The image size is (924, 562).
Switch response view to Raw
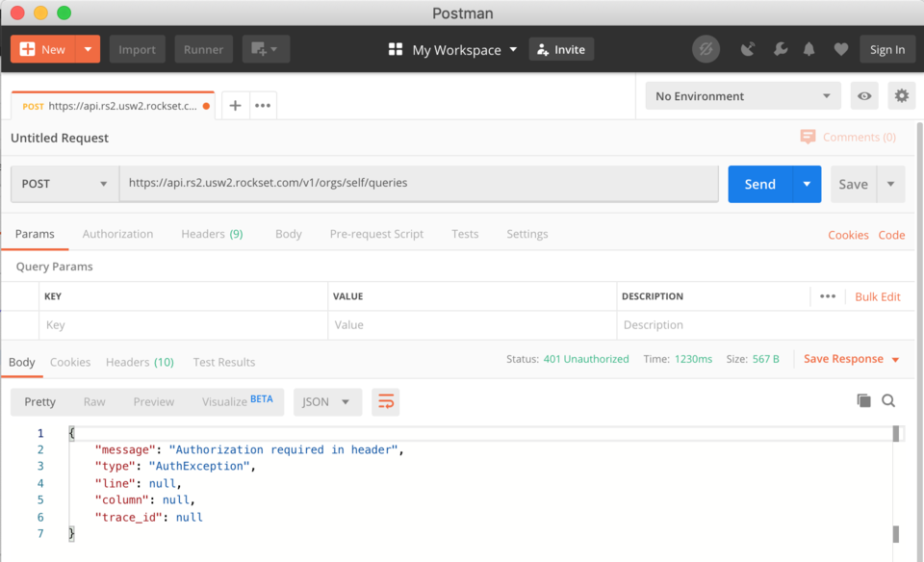(94, 402)
